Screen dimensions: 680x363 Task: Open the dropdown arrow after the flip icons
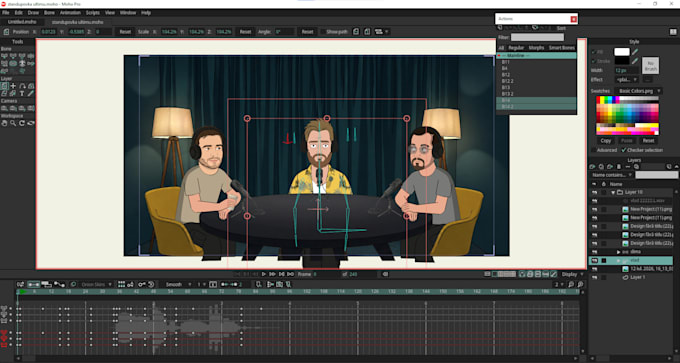click(386, 32)
